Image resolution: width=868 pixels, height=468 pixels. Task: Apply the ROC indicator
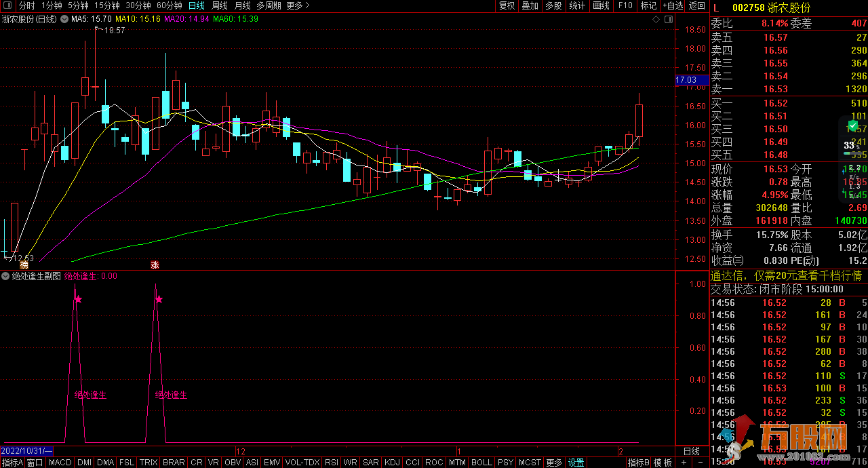click(x=434, y=463)
